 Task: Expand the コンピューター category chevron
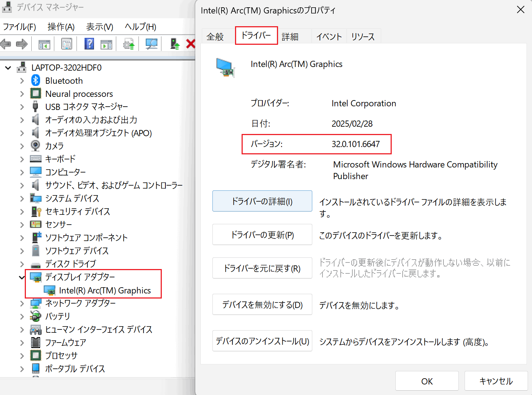click(22, 172)
